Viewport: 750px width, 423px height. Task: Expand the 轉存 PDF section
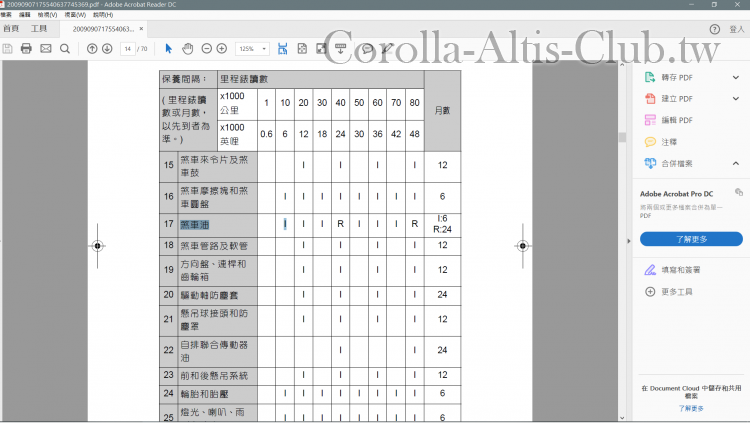735,77
